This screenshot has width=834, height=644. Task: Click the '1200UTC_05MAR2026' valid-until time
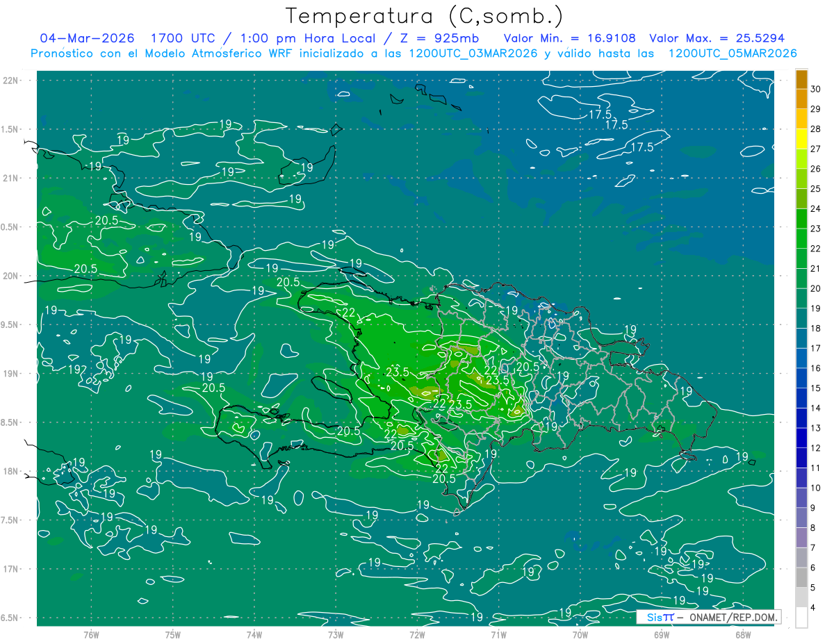point(733,53)
